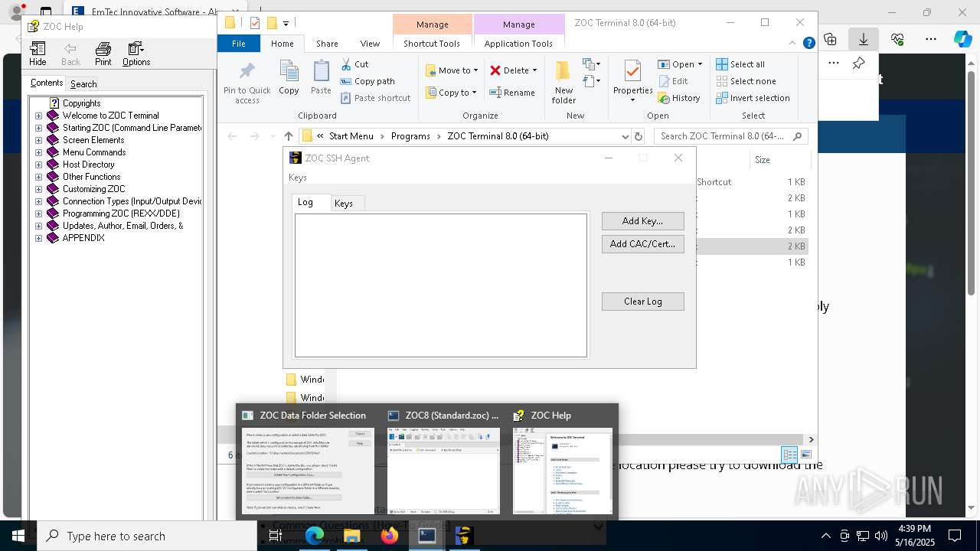The height and width of the screenshot is (551, 980).
Task: Expand the Screen Elements help topic
Action: (x=38, y=140)
